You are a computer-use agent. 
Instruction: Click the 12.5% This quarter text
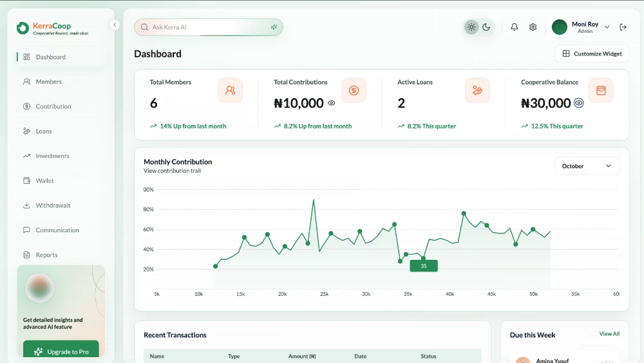click(557, 126)
